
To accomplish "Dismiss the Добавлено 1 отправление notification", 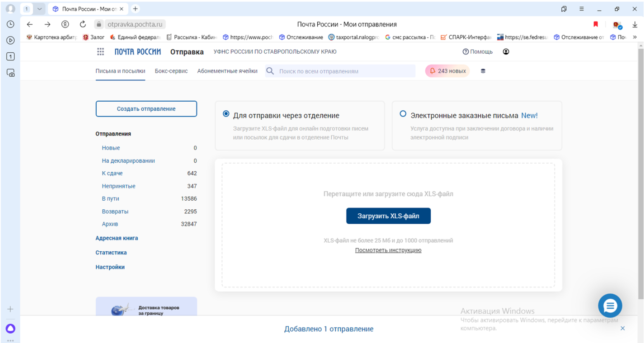I will 622,329.
